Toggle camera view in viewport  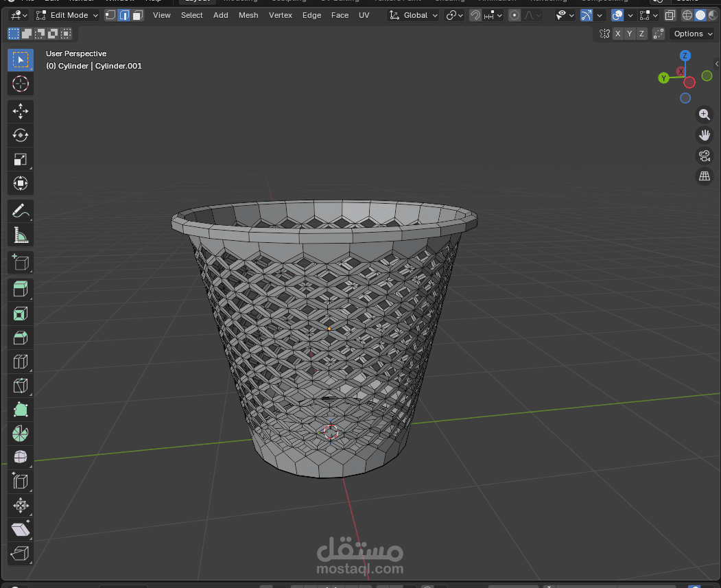704,155
